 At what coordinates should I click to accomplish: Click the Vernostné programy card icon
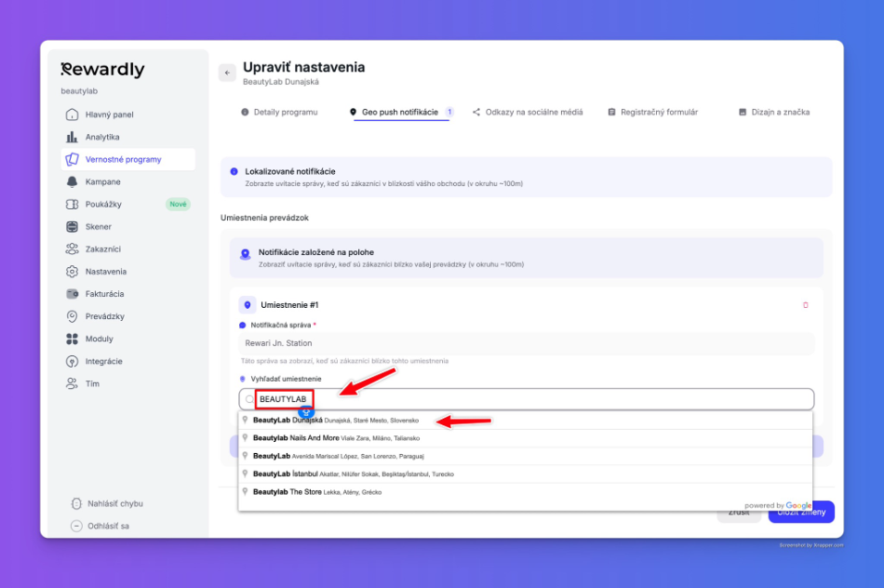73,159
